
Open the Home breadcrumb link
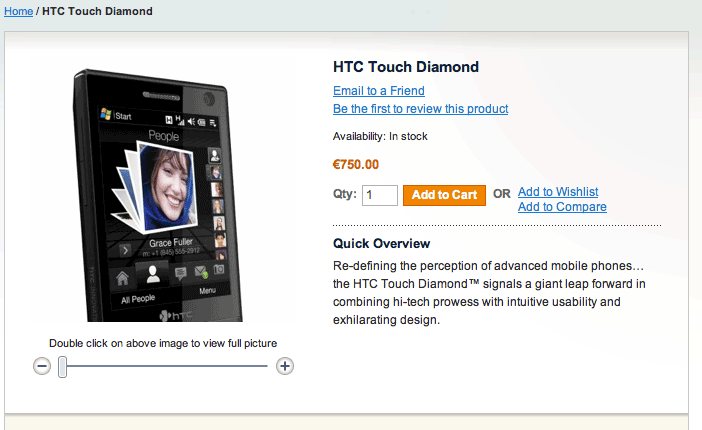(18, 11)
